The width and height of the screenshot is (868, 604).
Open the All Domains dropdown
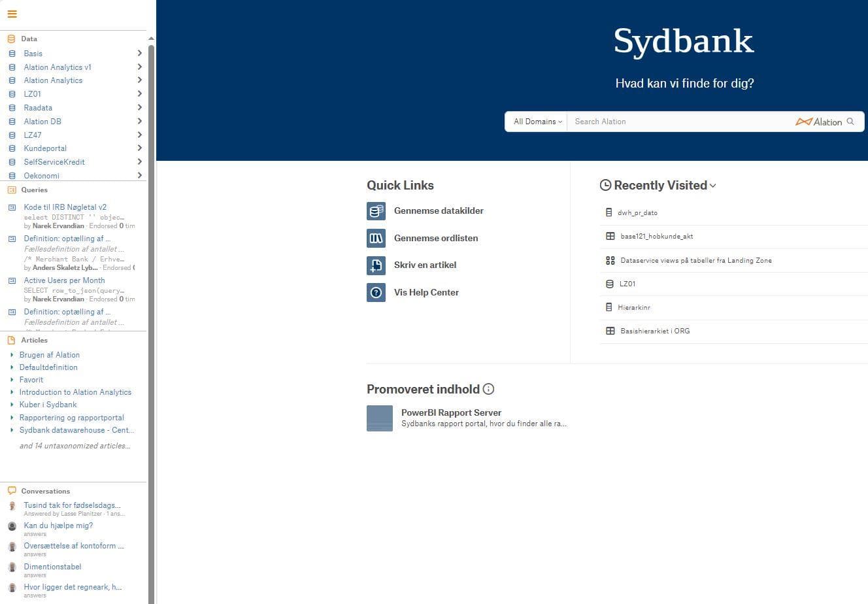tap(537, 122)
